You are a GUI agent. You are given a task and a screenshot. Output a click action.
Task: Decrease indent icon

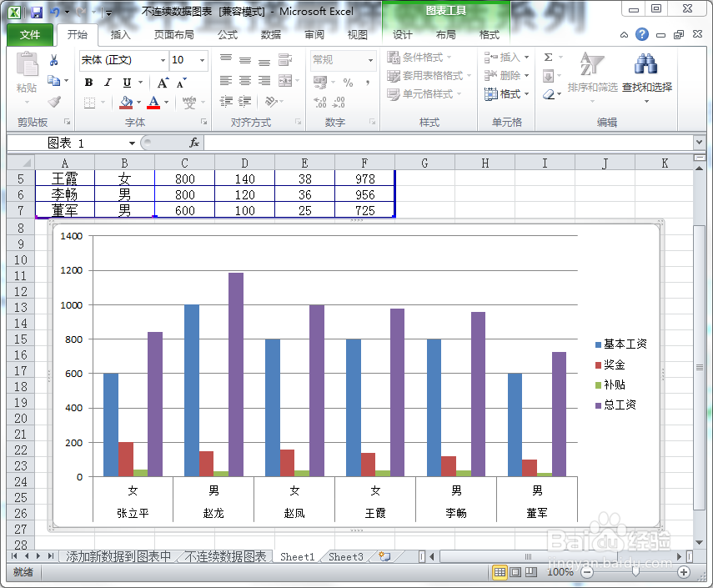[x=226, y=102]
